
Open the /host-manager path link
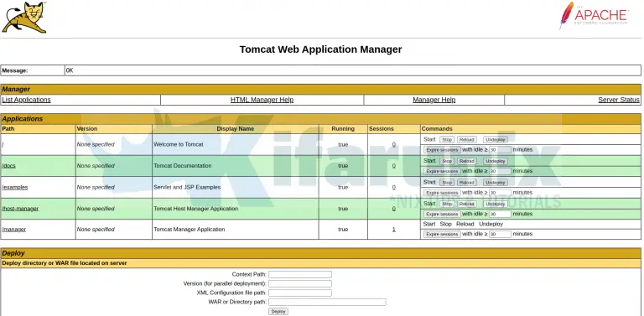pos(20,209)
